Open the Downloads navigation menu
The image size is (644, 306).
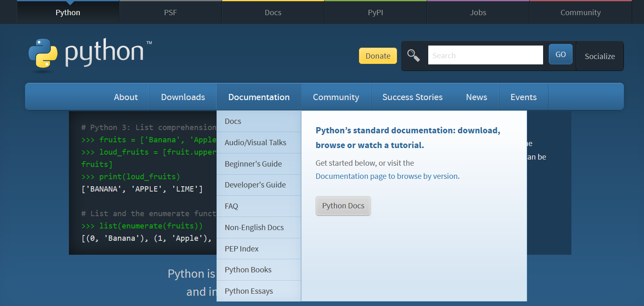pyautogui.click(x=183, y=97)
